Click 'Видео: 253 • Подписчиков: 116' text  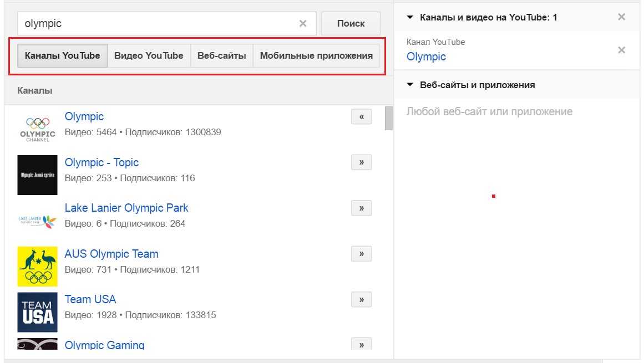pos(130,178)
